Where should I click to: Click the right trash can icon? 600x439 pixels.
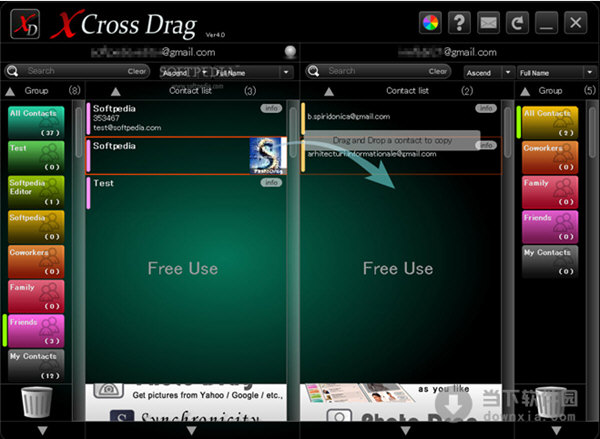(551, 402)
